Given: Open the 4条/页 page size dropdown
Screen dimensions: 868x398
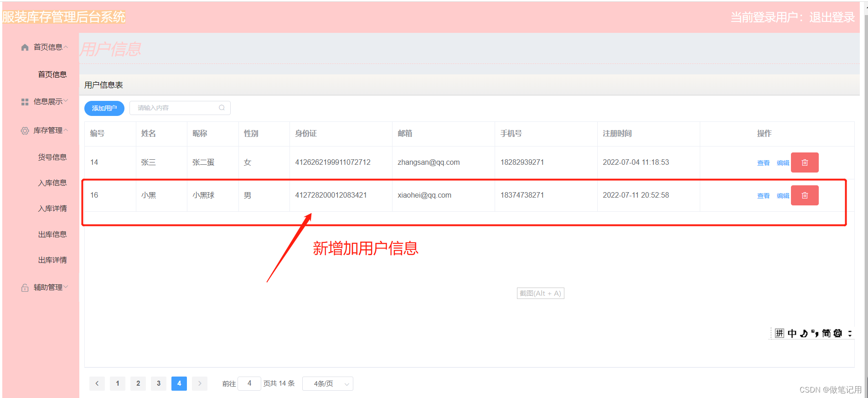Looking at the screenshot, I should [x=328, y=383].
